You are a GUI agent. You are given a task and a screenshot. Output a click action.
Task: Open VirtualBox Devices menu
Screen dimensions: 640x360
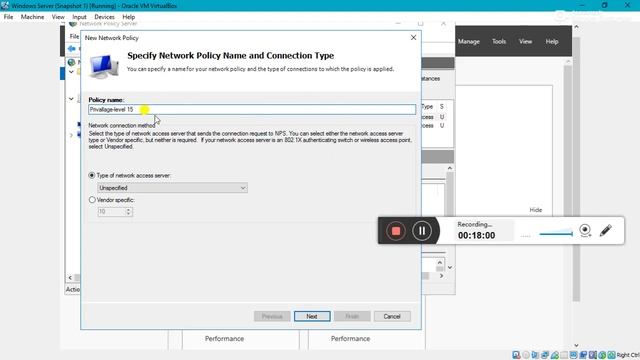pos(104,17)
